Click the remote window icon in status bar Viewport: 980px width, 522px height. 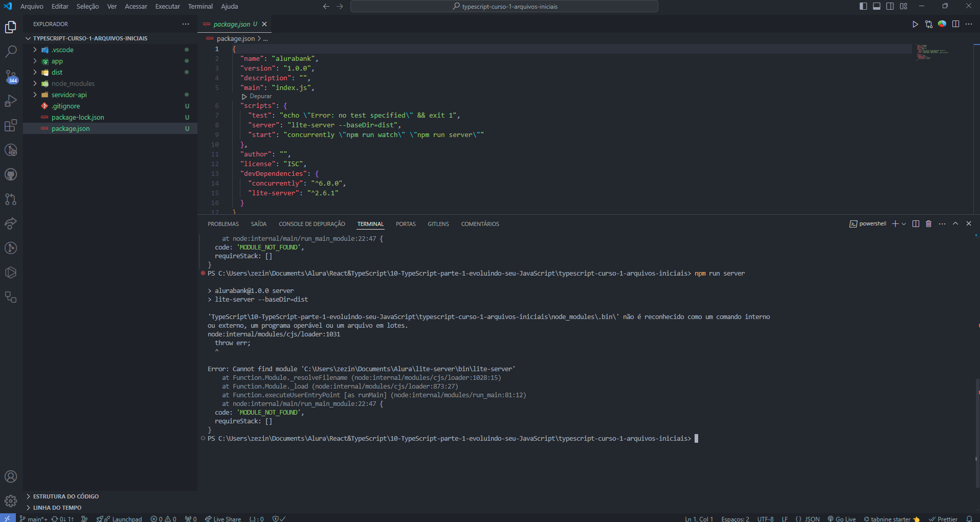[x=8, y=518]
